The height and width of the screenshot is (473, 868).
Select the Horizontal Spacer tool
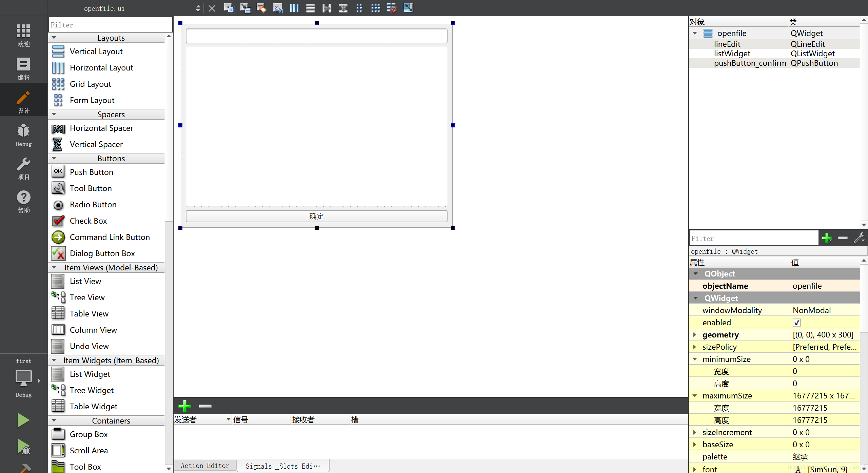(x=101, y=128)
